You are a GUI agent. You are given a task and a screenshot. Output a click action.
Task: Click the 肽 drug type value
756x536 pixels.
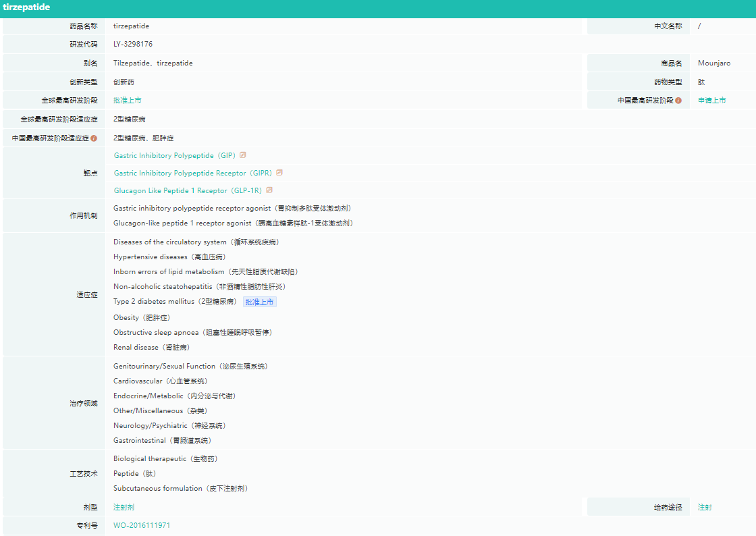[701, 82]
